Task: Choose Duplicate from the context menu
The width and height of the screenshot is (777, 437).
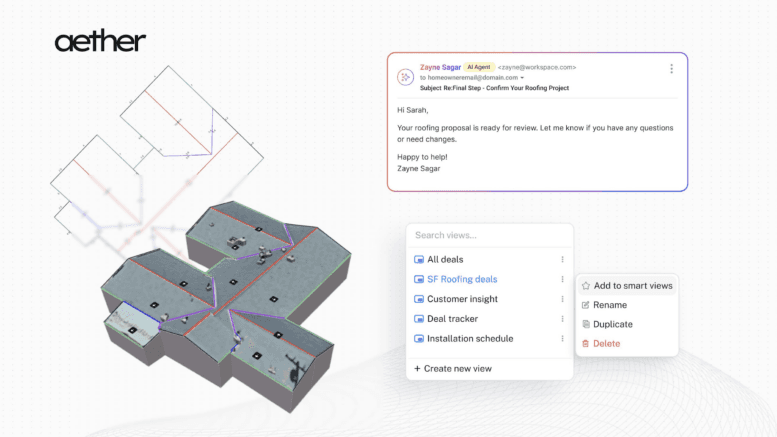Action: click(627, 325)
